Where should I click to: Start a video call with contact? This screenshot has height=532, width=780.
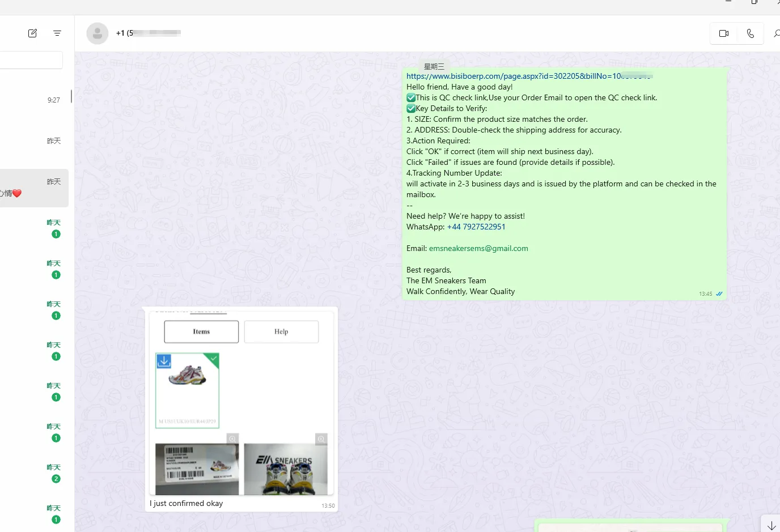[723, 33]
